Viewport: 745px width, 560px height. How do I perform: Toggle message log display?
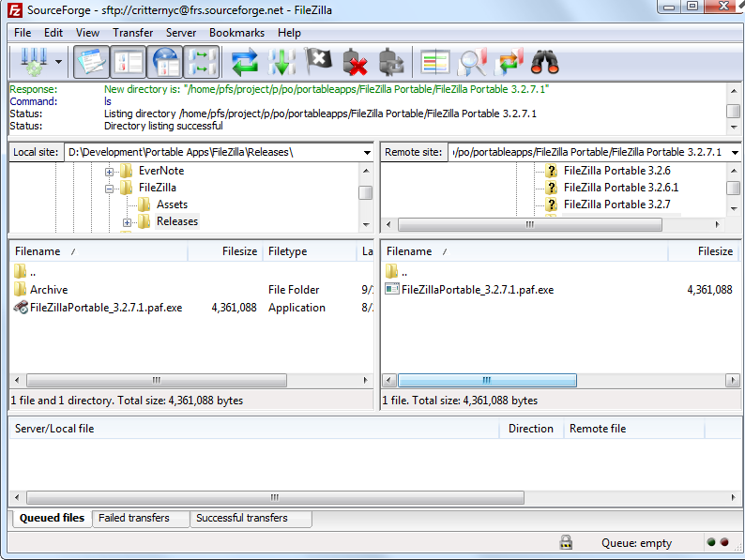(x=91, y=62)
